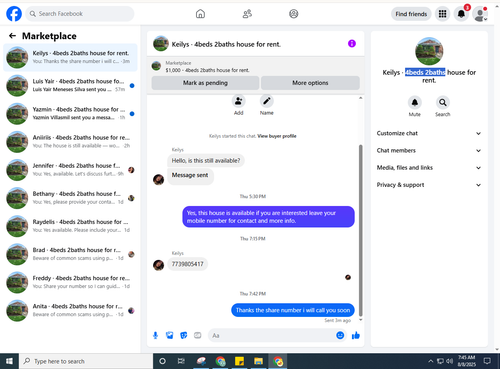The width and height of the screenshot is (500, 369).
Task: Open the Luis Yair conversation
Action: 70,85
